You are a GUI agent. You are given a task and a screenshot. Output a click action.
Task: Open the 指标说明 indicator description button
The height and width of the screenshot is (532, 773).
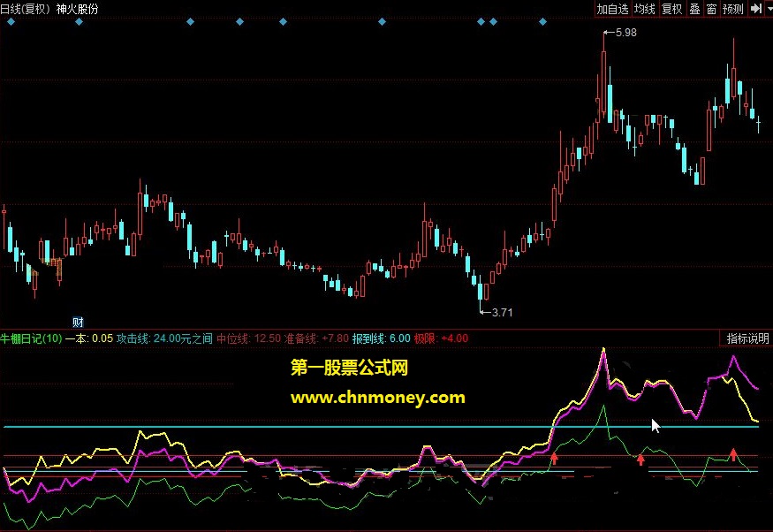coord(747,338)
